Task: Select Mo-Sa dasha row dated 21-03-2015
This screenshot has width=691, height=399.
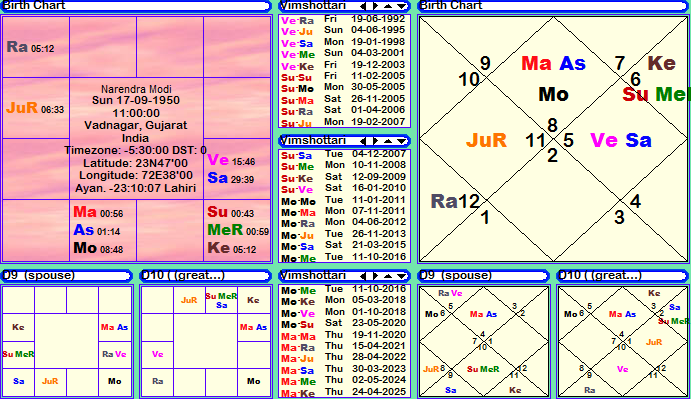Action: pyautogui.click(x=343, y=246)
